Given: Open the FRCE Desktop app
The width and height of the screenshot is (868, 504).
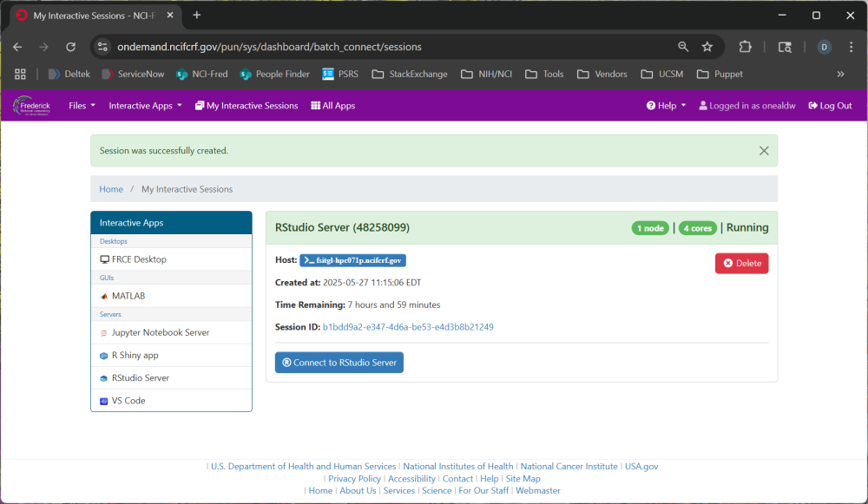Looking at the screenshot, I should pos(138,259).
